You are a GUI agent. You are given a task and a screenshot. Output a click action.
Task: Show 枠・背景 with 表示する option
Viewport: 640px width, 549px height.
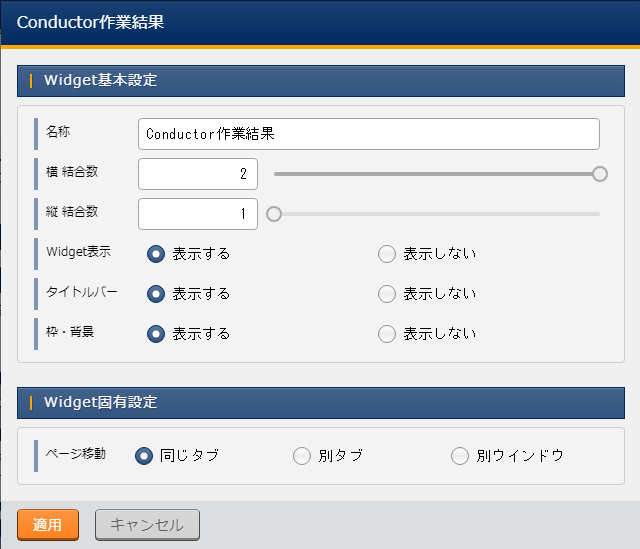[x=156, y=334]
